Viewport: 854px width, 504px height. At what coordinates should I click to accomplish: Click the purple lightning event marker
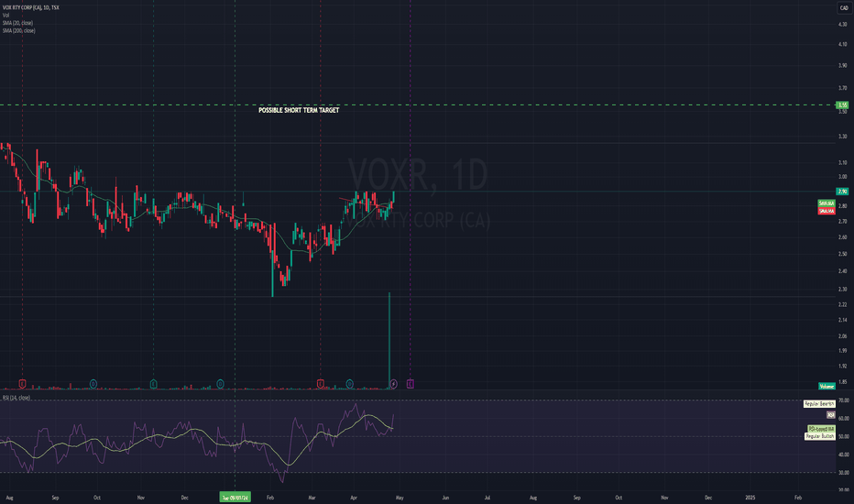pos(394,384)
